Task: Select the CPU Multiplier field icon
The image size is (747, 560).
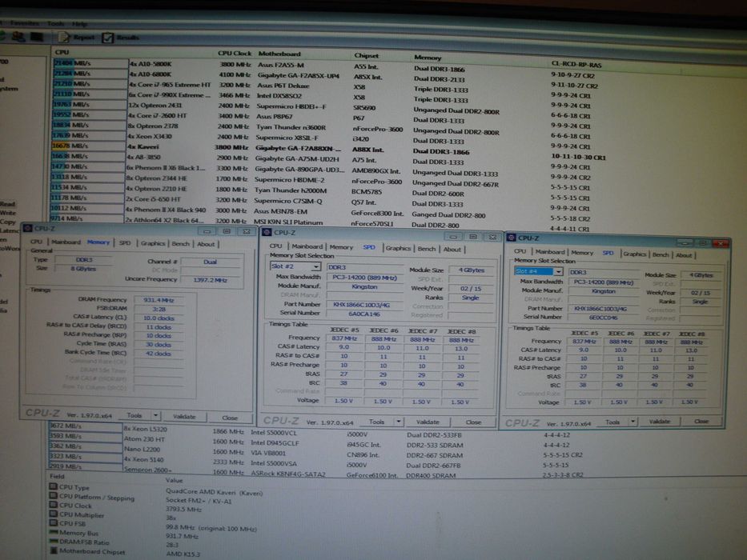Action: pyautogui.click(x=54, y=514)
